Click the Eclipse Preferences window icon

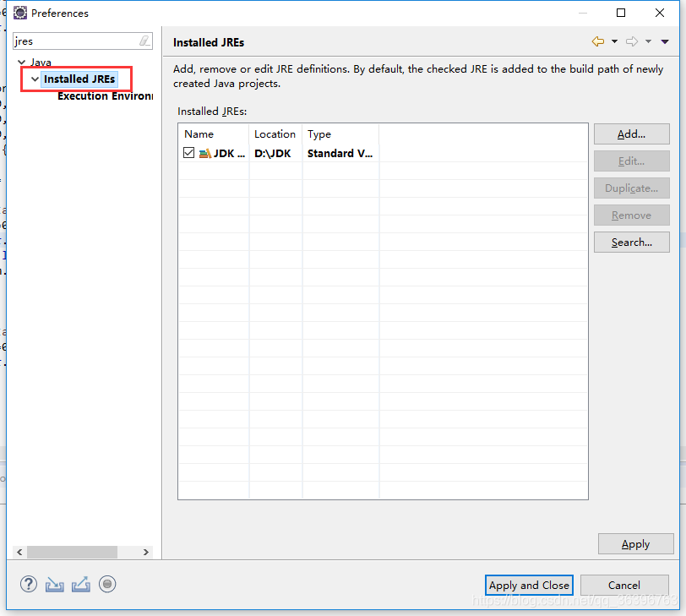20,14
